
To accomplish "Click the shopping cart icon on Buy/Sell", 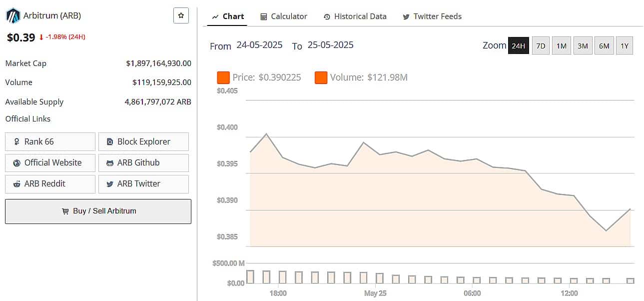I will click(x=65, y=211).
